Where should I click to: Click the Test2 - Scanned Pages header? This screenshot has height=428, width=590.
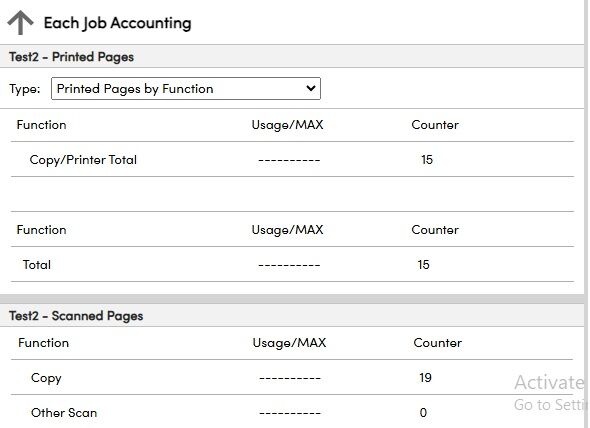(x=76, y=316)
